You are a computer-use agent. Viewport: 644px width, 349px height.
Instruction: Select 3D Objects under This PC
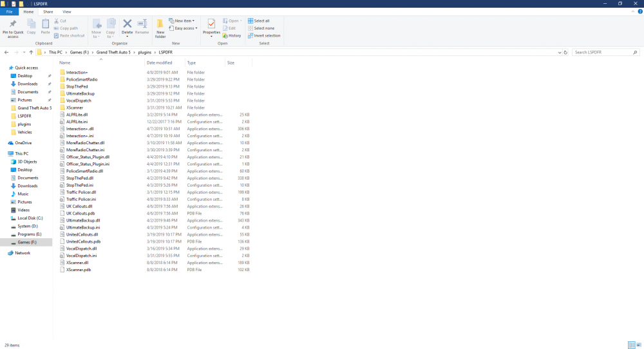tap(27, 162)
